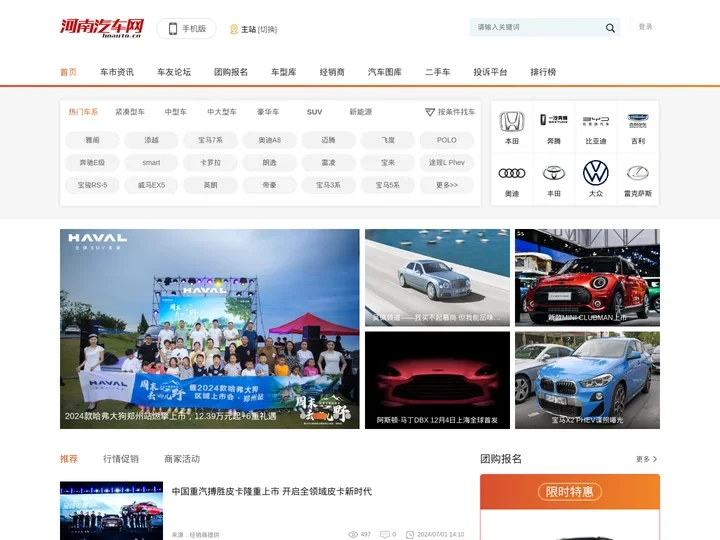Choose the 宝来 car pill
The width and height of the screenshot is (720, 540).
[x=388, y=163]
